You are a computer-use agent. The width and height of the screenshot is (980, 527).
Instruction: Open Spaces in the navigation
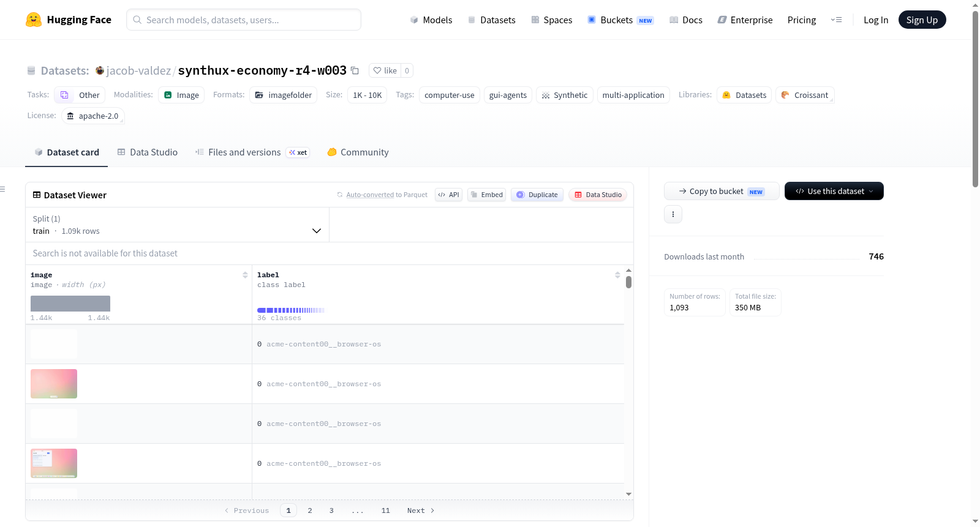pos(552,20)
